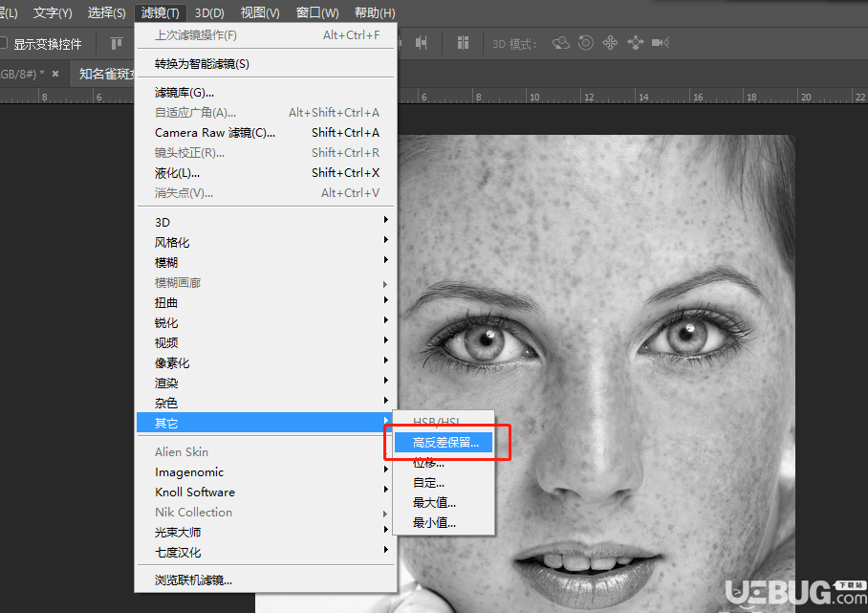The image size is (868, 613).
Task: Choose the 自定 custom filter
Action: [x=444, y=482]
